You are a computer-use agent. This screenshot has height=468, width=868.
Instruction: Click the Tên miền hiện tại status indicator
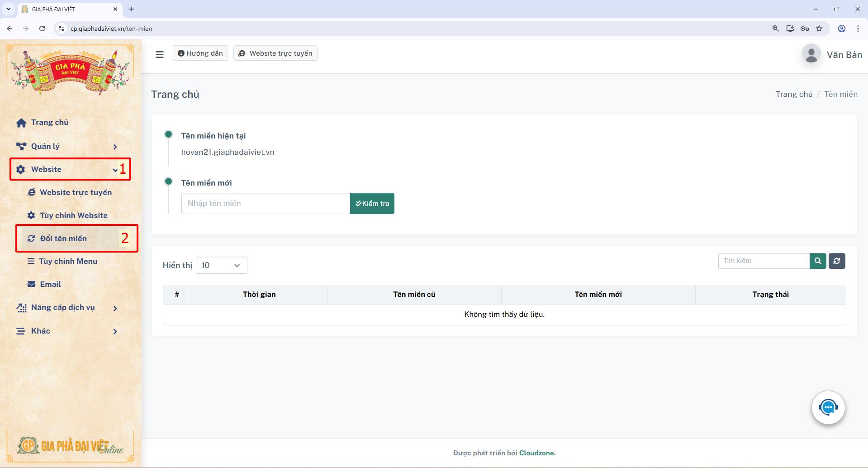169,134
